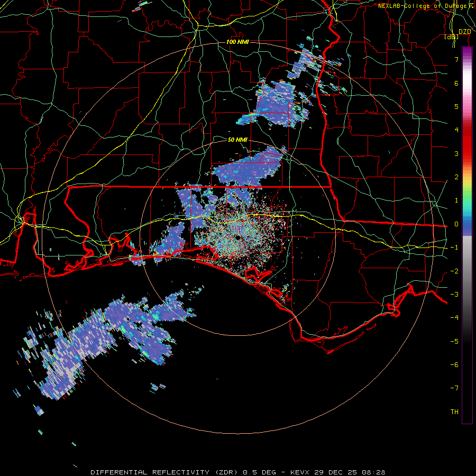The height and width of the screenshot is (476, 476).
Task: Click the DZD product label above color bar
Action: point(464,32)
